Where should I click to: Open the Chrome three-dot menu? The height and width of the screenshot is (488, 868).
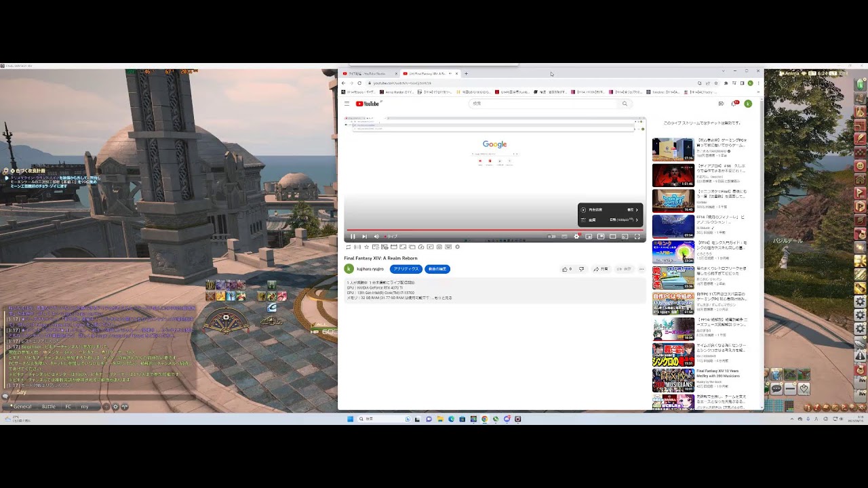click(x=758, y=83)
